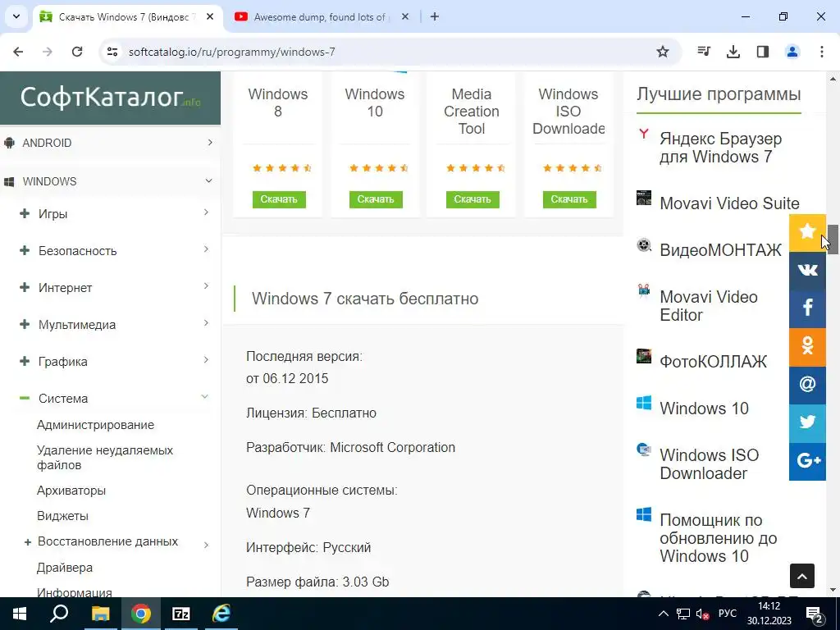
Task: Open the Windows Start menu
Action: (20, 614)
